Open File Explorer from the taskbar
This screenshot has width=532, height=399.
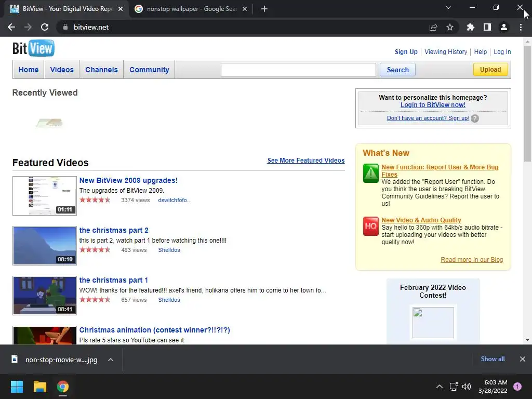point(39,387)
